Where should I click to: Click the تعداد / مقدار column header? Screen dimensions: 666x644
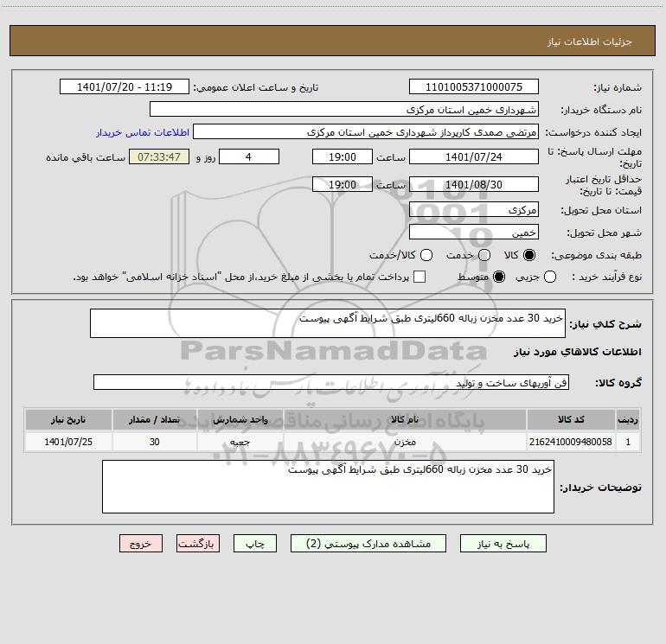tap(154, 420)
